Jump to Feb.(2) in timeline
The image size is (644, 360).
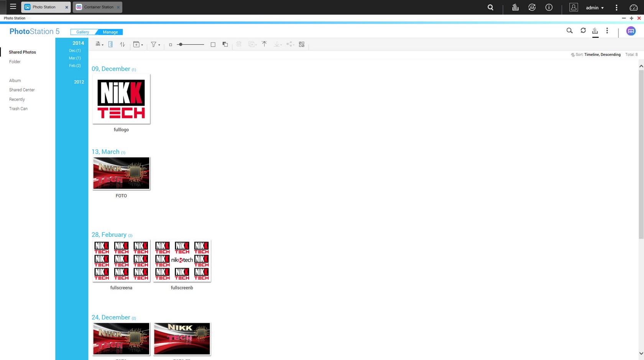point(75,66)
